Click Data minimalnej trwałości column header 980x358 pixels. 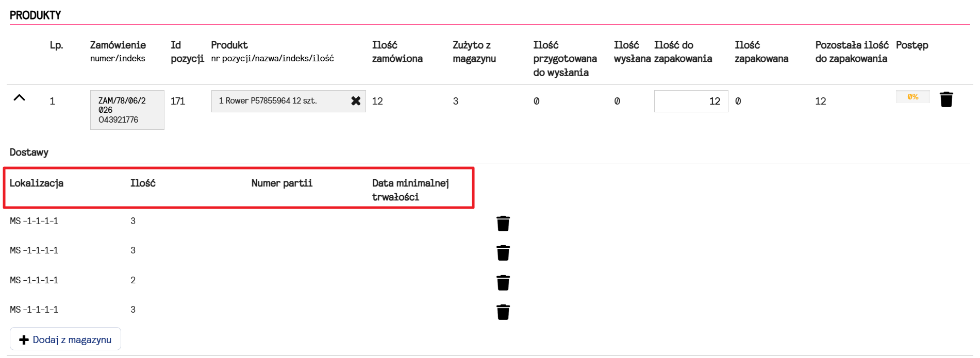pyautogui.click(x=410, y=190)
